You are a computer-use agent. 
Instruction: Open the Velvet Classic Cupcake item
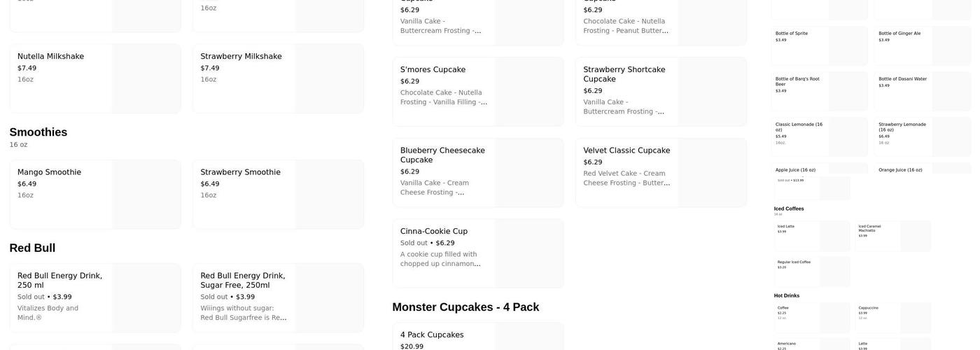click(661, 172)
